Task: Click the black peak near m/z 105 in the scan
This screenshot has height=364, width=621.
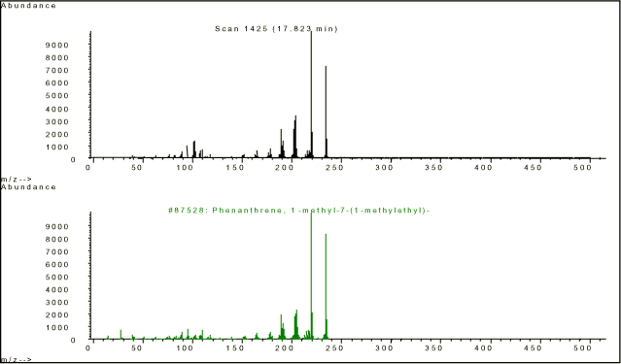Action: pos(194,149)
